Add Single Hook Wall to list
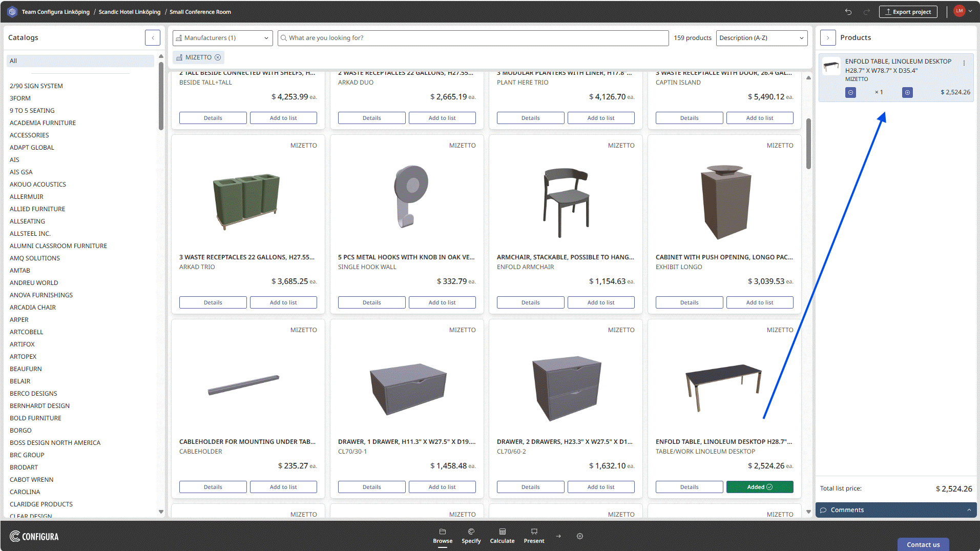The height and width of the screenshot is (551, 980). [442, 302]
